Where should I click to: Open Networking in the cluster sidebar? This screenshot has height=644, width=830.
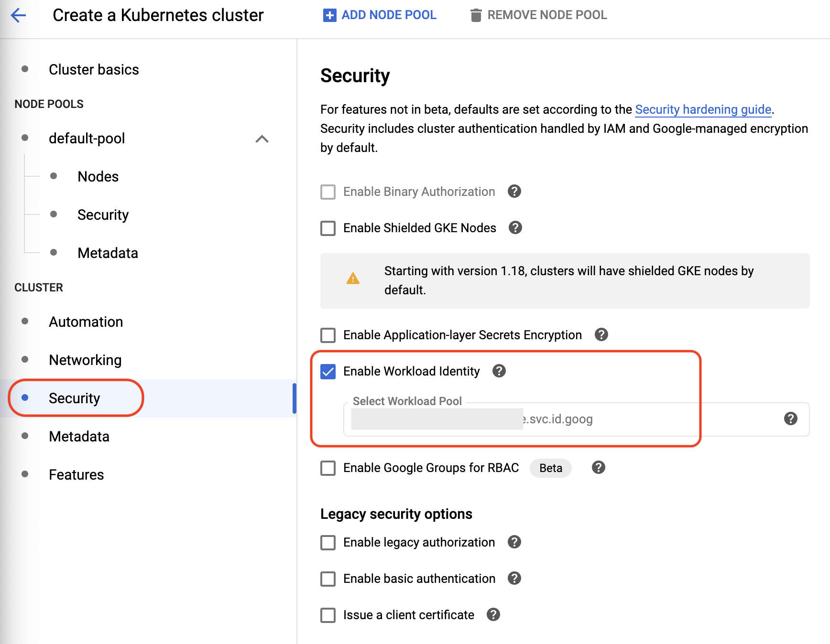pyautogui.click(x=85, y=360)
